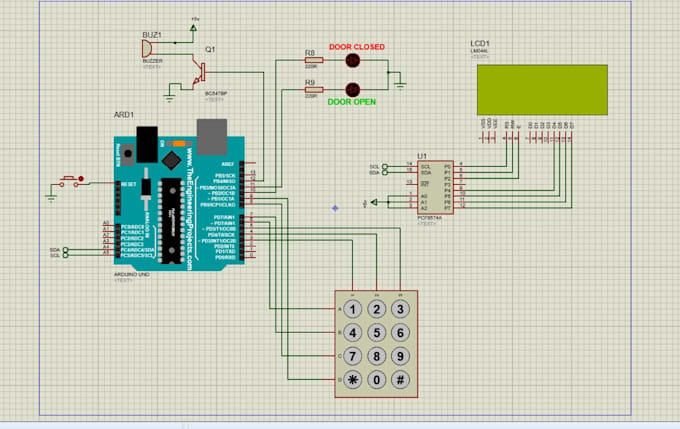Select the +5V power arrow near U1
The height and width of the screenshot is (429, 680).
pos(374,202)
